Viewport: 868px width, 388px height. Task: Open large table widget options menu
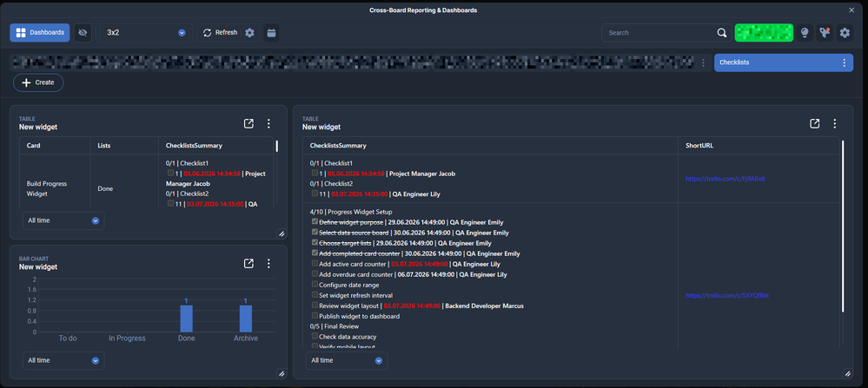click(x=835, y=123)
